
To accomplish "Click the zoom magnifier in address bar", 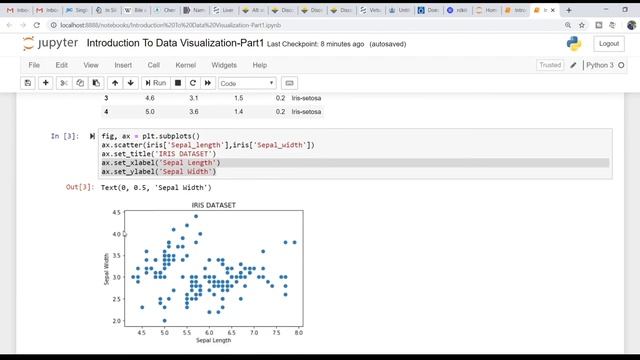I will [x=568, y=25].
